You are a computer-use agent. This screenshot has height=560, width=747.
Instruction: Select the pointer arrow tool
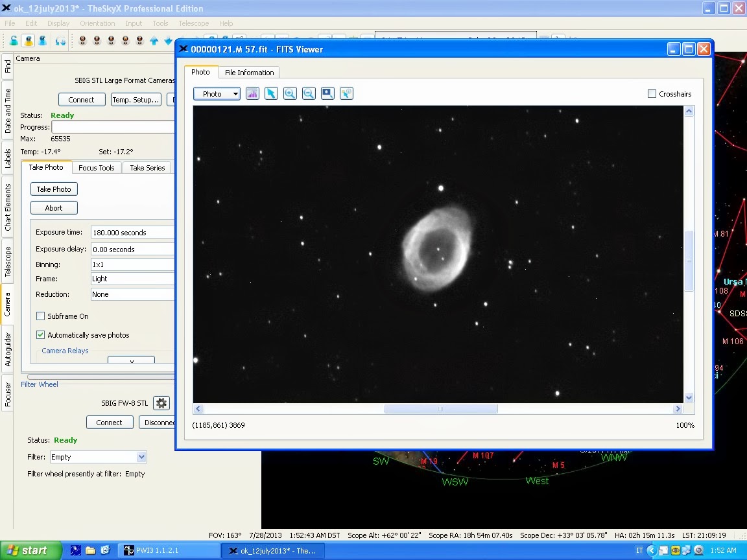(271, 94)
